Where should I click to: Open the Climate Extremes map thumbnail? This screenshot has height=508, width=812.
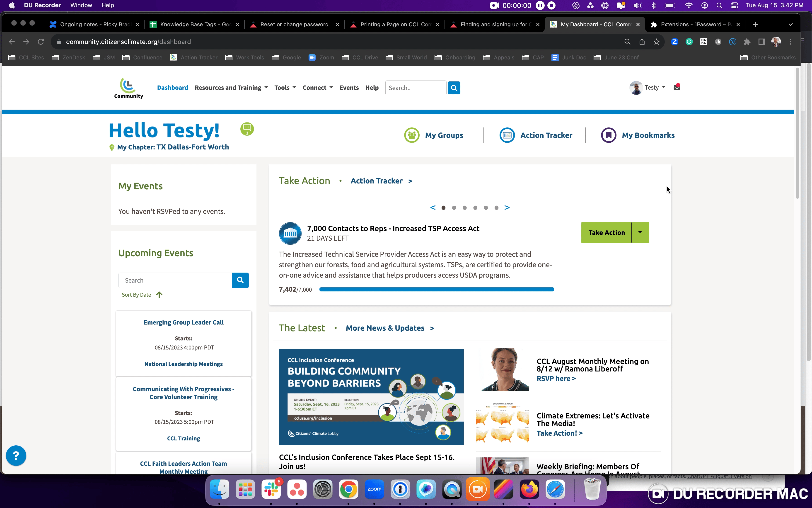tap(503, 423)
